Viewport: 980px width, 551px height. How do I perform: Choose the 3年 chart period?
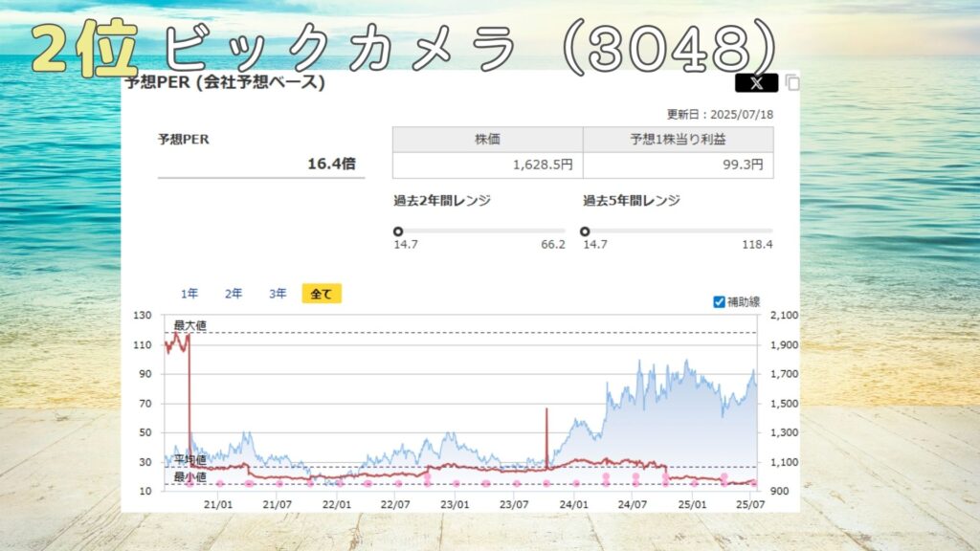[x=278, y=294]
